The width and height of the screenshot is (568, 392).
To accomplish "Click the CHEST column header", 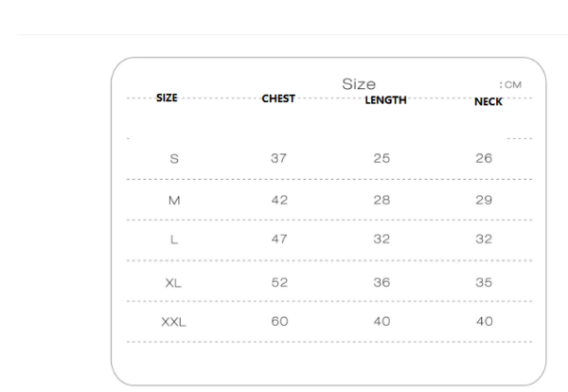I will pos(278,98).
